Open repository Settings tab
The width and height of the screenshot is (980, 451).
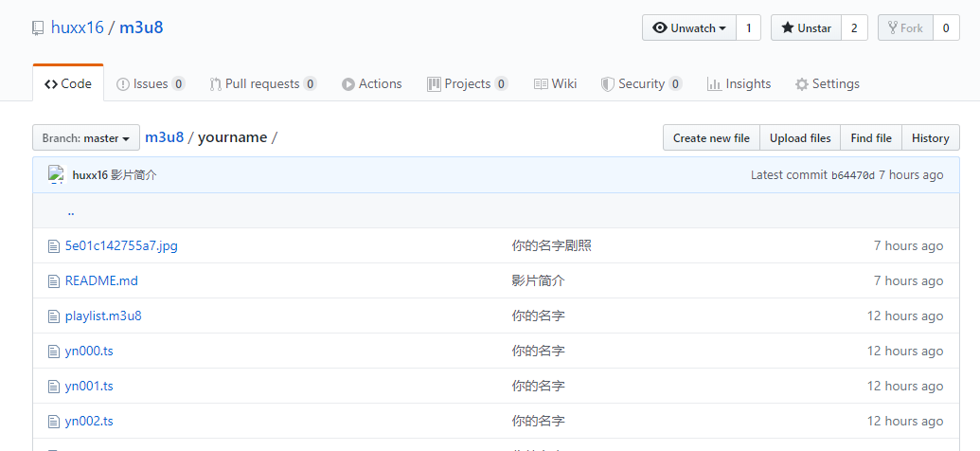point(827,83)
